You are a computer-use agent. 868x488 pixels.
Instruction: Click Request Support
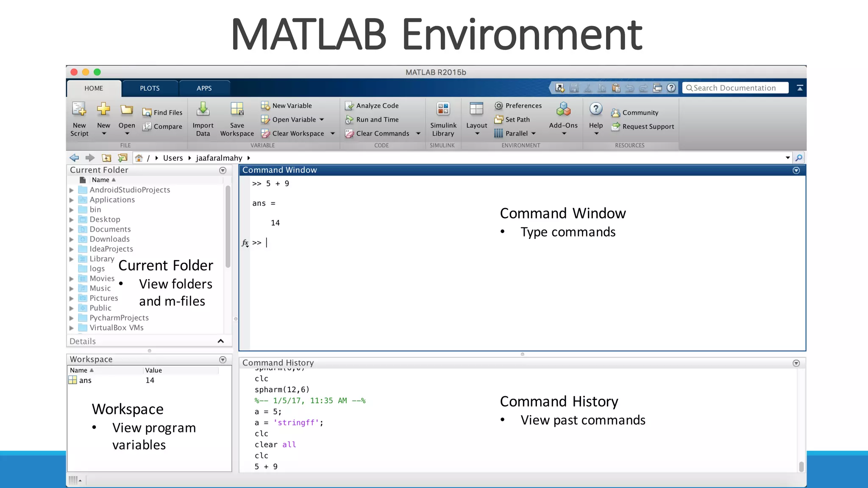pos(643,126)
